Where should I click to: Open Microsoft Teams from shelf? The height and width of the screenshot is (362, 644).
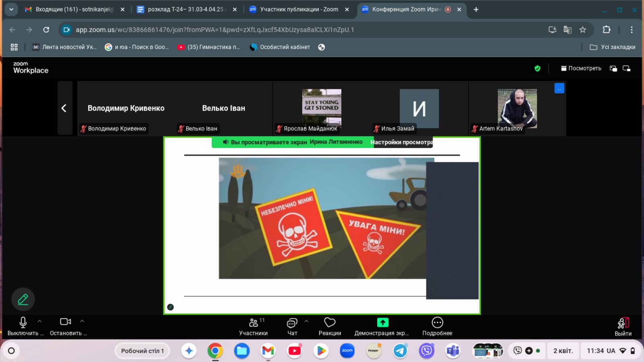(453, 351)
